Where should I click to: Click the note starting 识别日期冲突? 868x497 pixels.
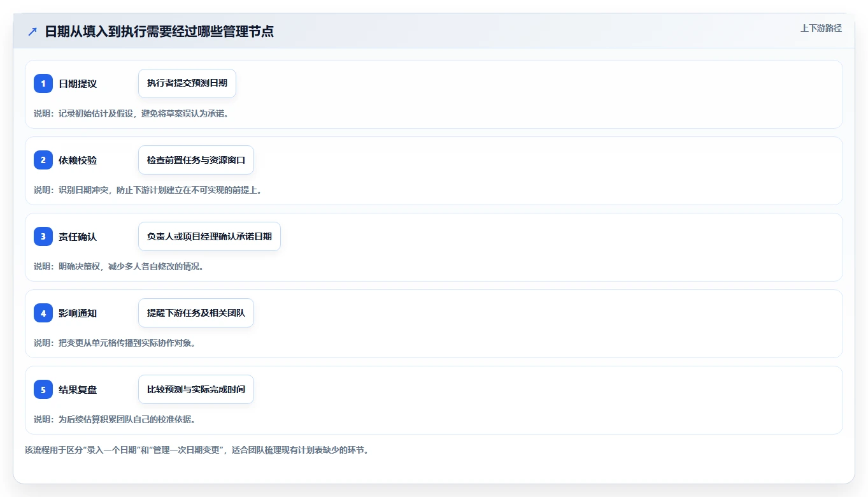[148, 190]
